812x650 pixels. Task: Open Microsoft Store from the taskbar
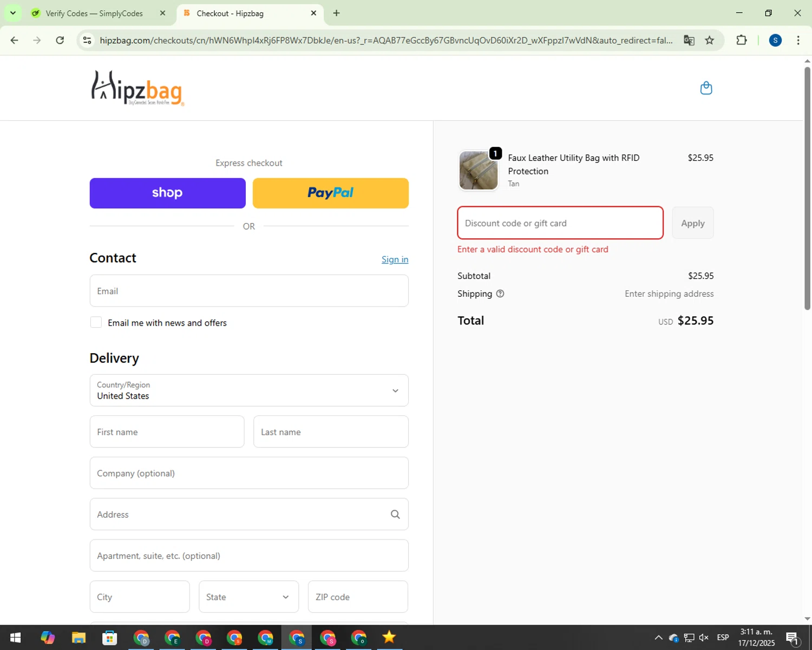click(110, 638)
